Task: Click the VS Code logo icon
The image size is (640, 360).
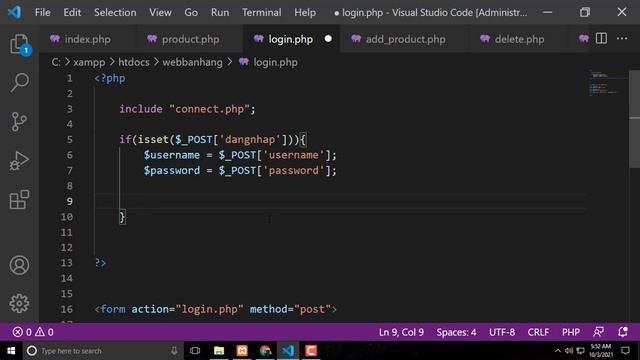Action: click(14, 12)
